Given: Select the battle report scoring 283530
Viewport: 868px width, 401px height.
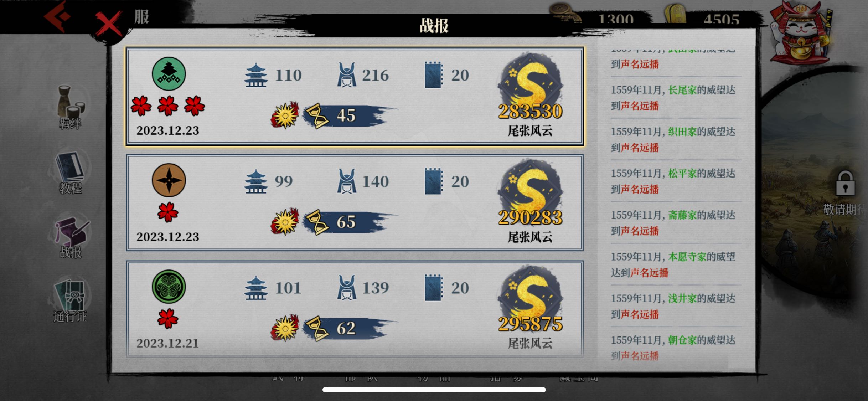Looking at the screenshot, I should click(355, 96).
